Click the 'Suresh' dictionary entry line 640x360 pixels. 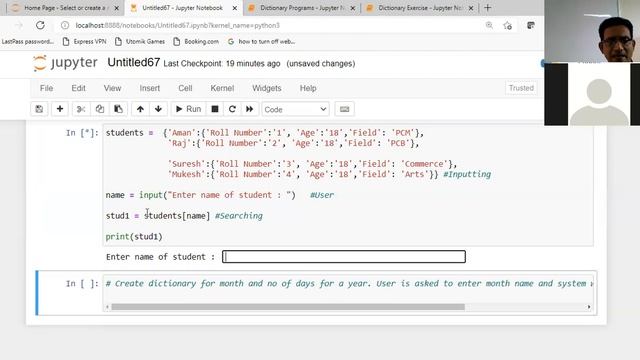312,164
